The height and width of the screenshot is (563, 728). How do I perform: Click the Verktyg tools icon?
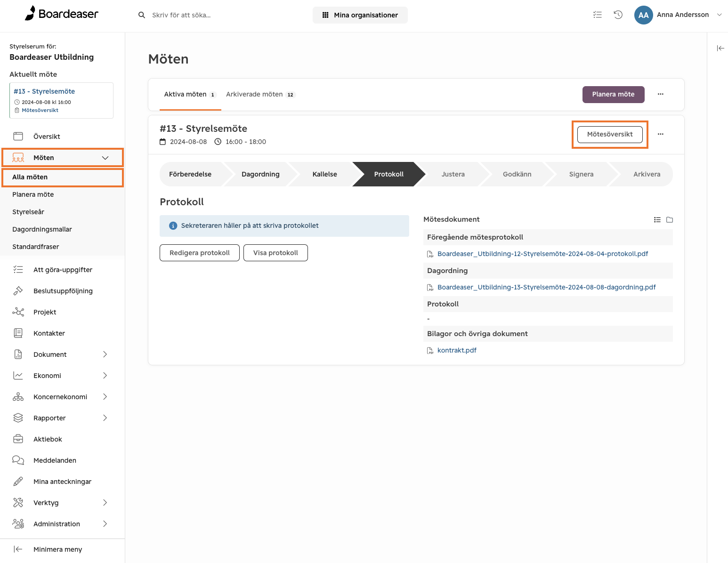(18, 502)
